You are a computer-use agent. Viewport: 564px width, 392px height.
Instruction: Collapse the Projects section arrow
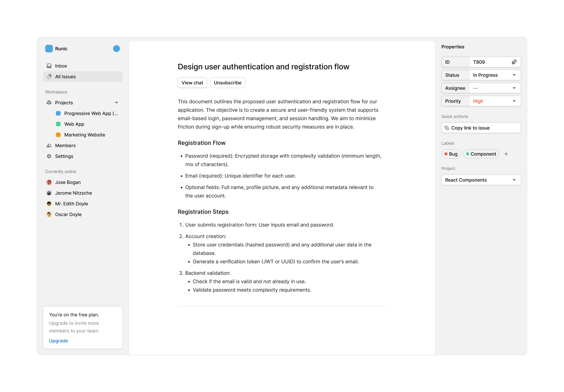(116, 103)
